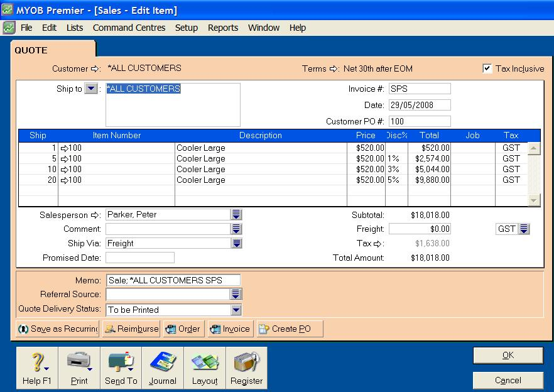Click the OK button
Image resolution: width=554 pixels, height=392 pixels.
(x=508, y=355)
